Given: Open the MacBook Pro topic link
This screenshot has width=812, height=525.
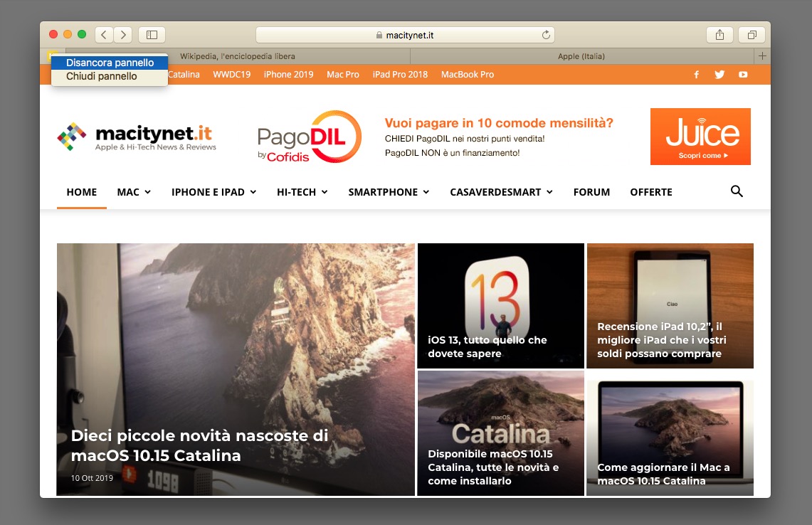Looking at the screenshot, I should point(467,75).
